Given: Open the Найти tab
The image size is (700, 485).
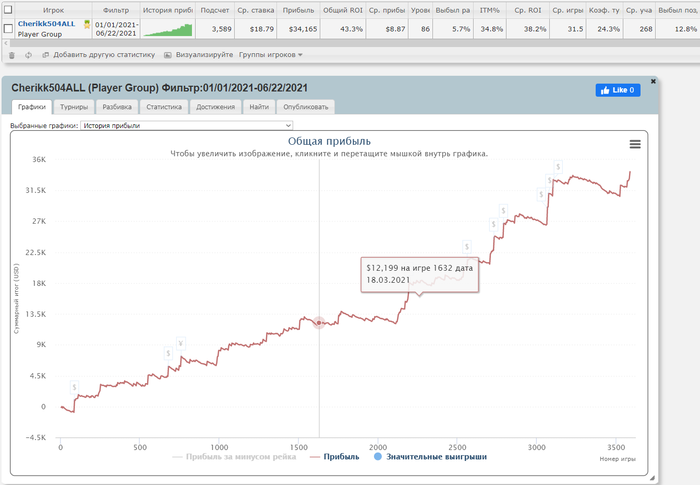Looking at the screenshot, I should 259,107.
